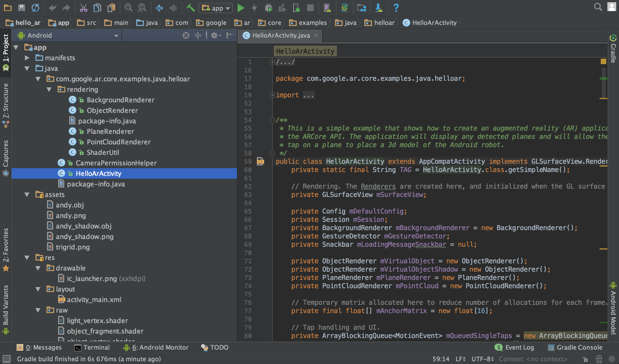Click the green Run app button
Viewport: 619px width, 364px height.
[x=241, y=8]
